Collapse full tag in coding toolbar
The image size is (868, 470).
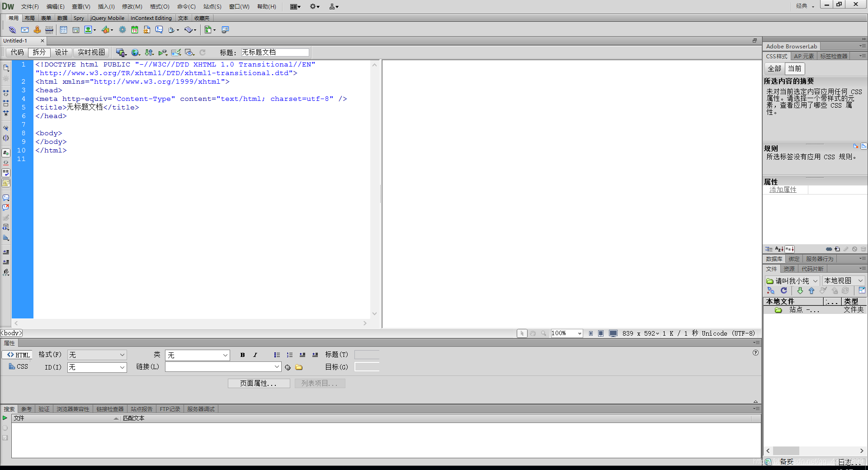[x=6, y=93]
